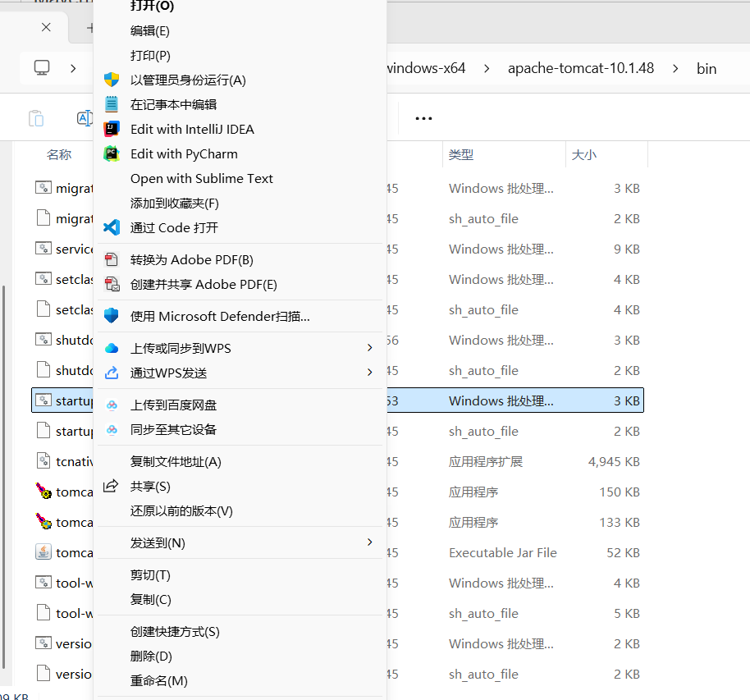
Task: Click the rename icon in the Explorer toolbar
Action: (x=85, y=117)
